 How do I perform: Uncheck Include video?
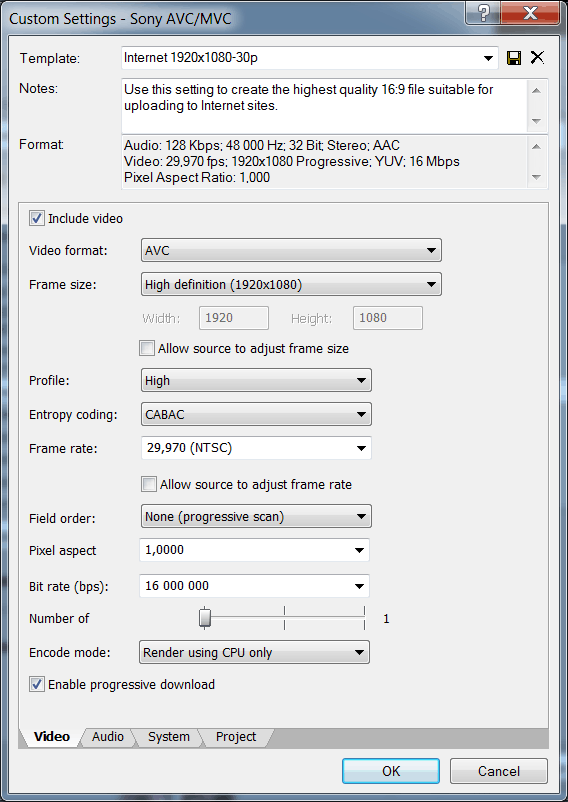36,218
